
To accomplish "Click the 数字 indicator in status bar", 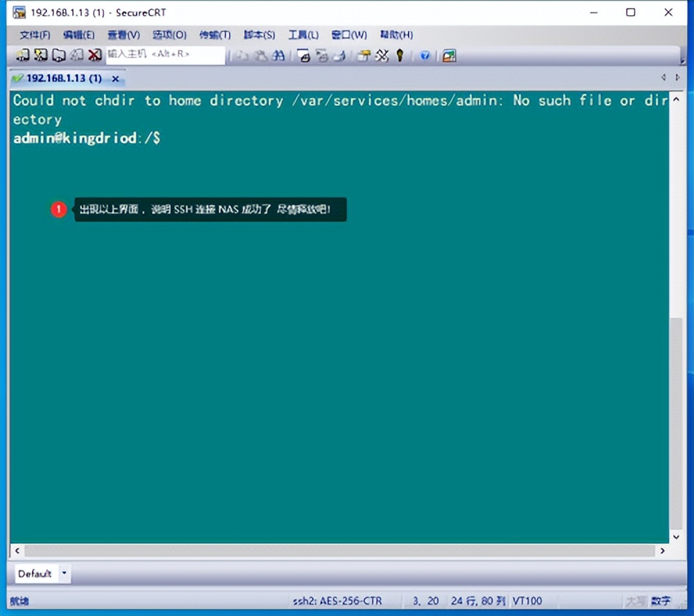I will pos(661,601).
